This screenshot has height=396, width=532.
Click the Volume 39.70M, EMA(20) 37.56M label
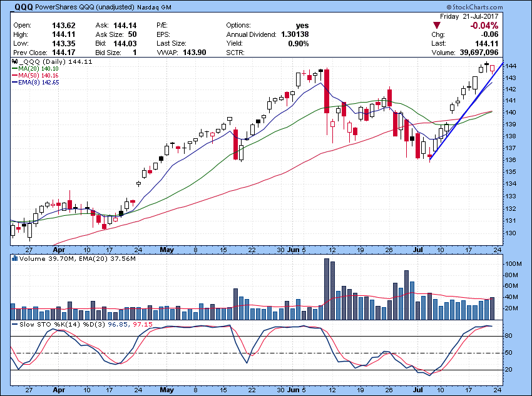[x=78, y=259]
